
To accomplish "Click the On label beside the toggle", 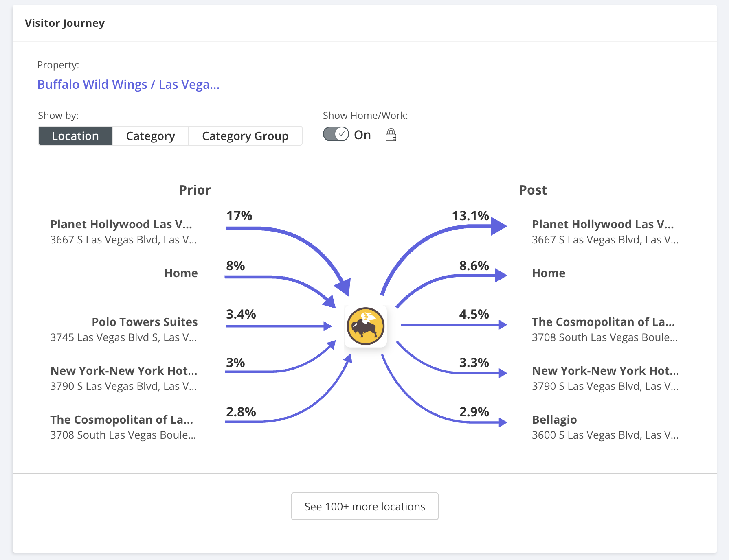I will click(362, 135).
